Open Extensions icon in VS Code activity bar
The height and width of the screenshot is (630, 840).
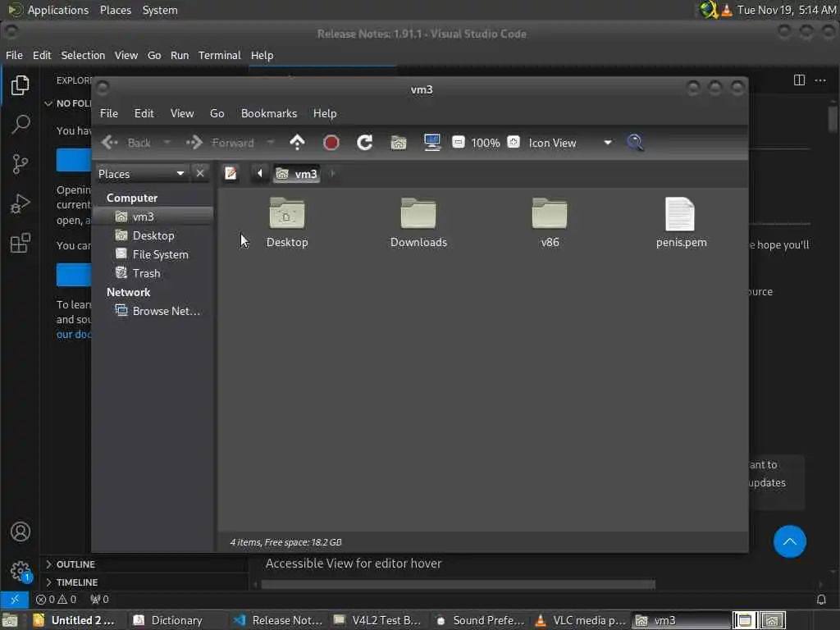[x=20, y=243]
